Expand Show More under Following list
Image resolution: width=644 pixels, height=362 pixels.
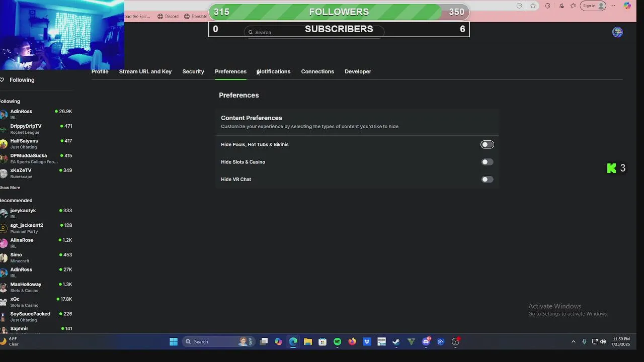10,188
